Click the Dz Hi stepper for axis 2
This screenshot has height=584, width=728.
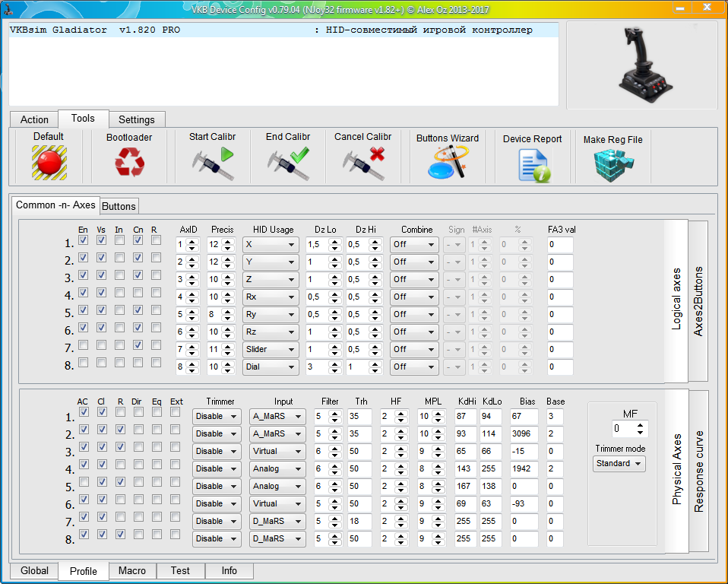375,262
